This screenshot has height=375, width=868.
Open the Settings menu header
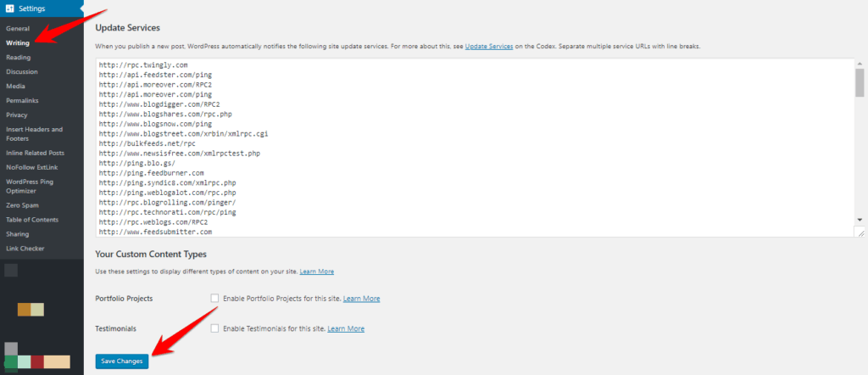coord(42,8)
